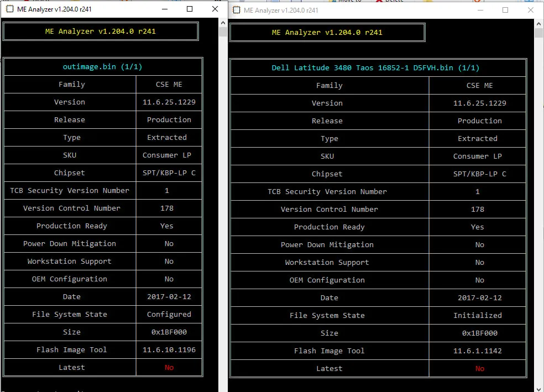
Task: Click Size value 0x1BF000 in left window
Action: pyautogui.click(x=169, y=332)
